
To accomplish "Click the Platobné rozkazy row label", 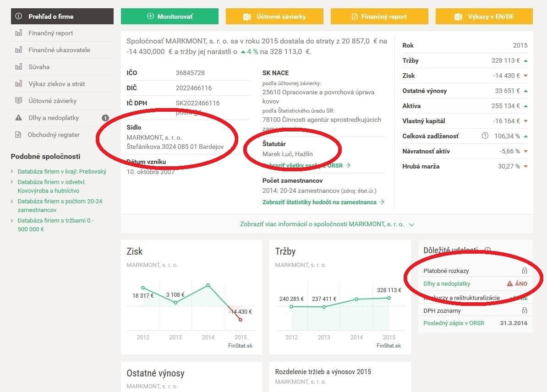I will 446,271.
